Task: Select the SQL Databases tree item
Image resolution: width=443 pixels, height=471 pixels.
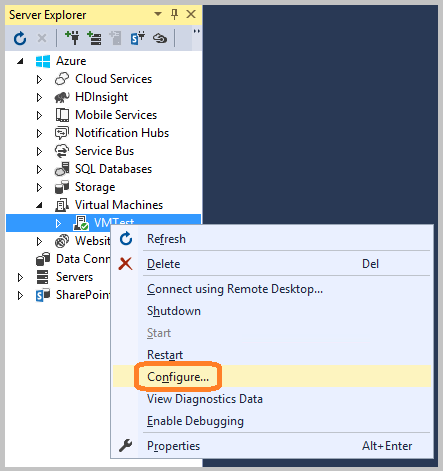Action: point(113,169)
